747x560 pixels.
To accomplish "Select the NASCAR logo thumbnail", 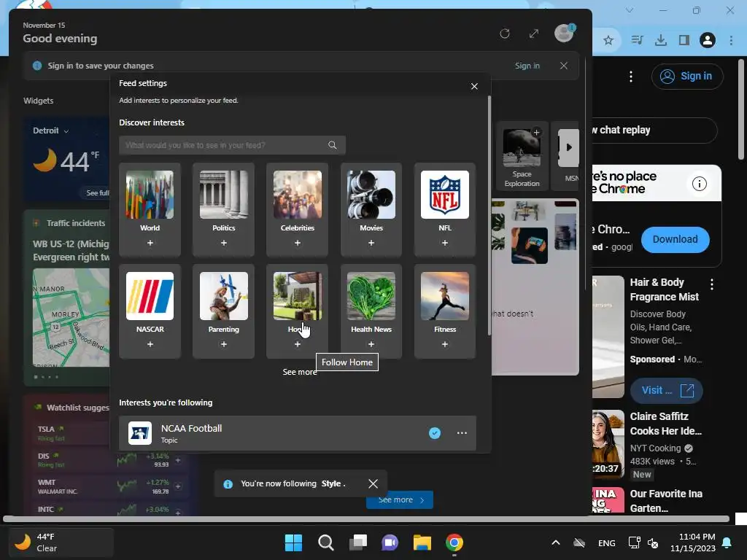I will [150, 296].
